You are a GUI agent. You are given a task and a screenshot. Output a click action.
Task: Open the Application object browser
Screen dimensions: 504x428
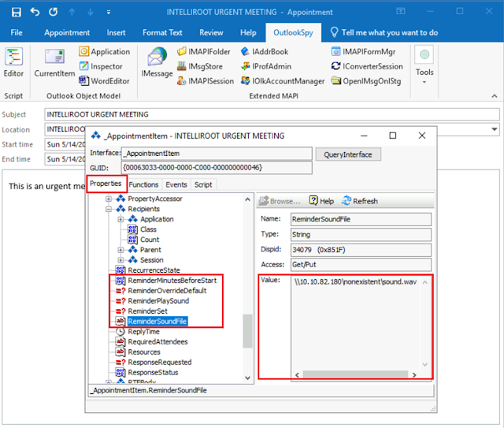pyautogui.click(x=105, y=51)
